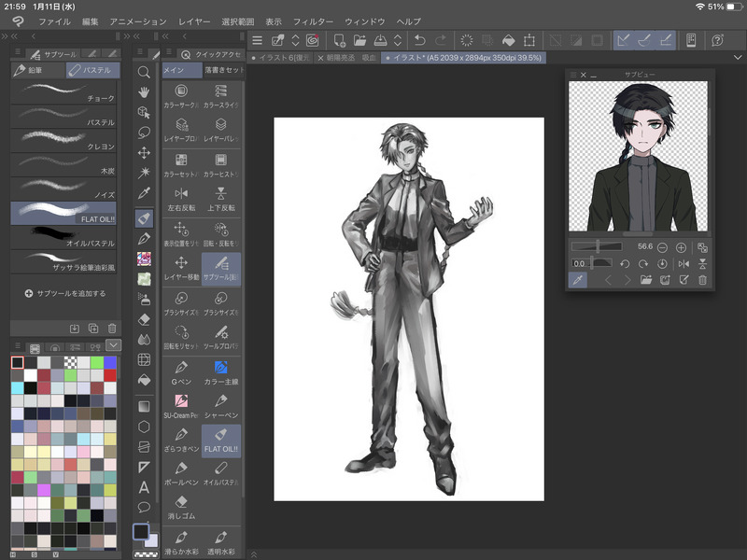Select the Lasso selection tool

pos(144,132)
